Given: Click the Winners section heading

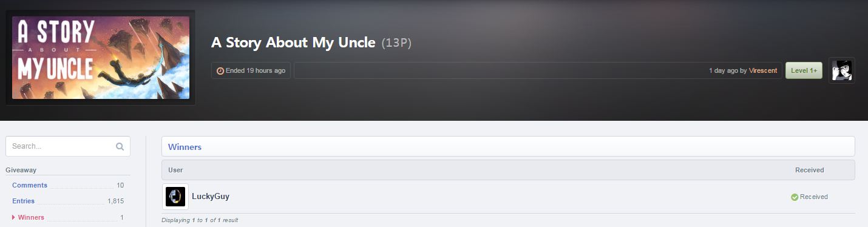Looking at the screenshot, I should tap(185, 147).
